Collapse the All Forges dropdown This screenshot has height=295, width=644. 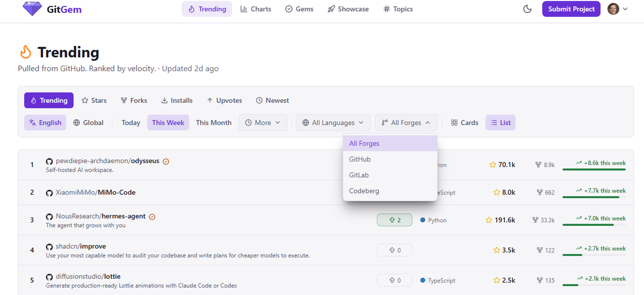[x=406, y=123]
